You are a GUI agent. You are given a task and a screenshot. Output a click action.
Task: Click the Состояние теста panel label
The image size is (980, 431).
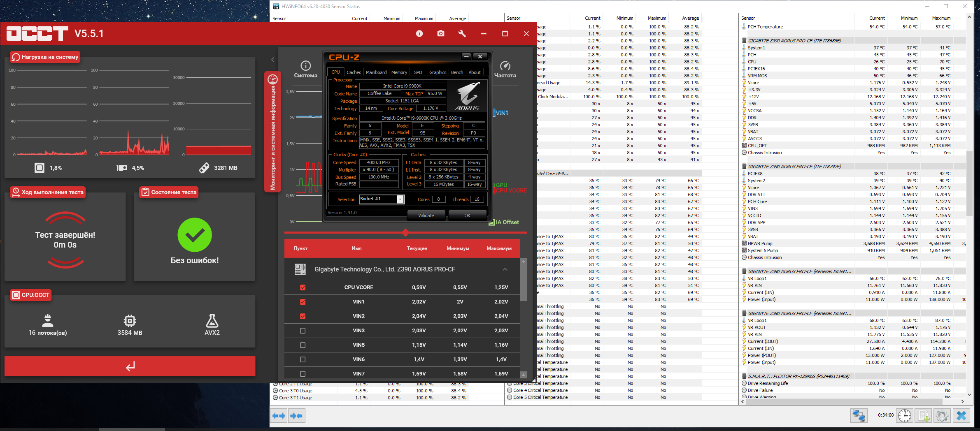169,192
